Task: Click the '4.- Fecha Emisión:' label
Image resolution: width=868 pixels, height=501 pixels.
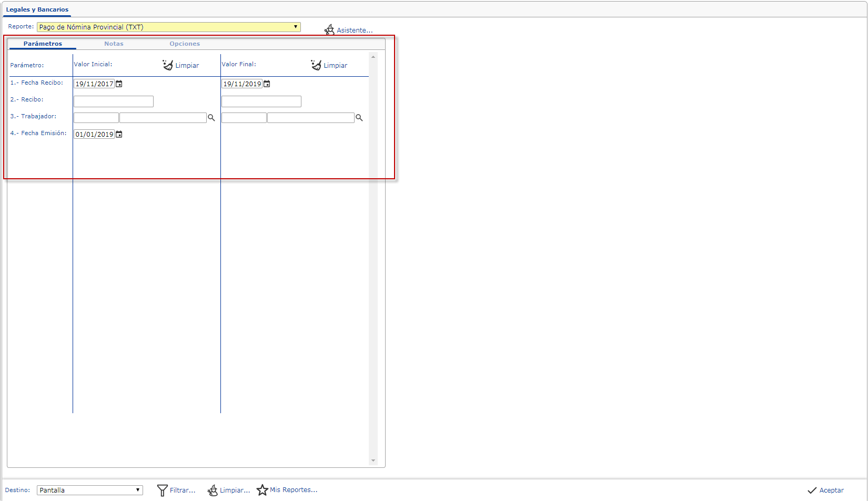Action: click(38, 133)
